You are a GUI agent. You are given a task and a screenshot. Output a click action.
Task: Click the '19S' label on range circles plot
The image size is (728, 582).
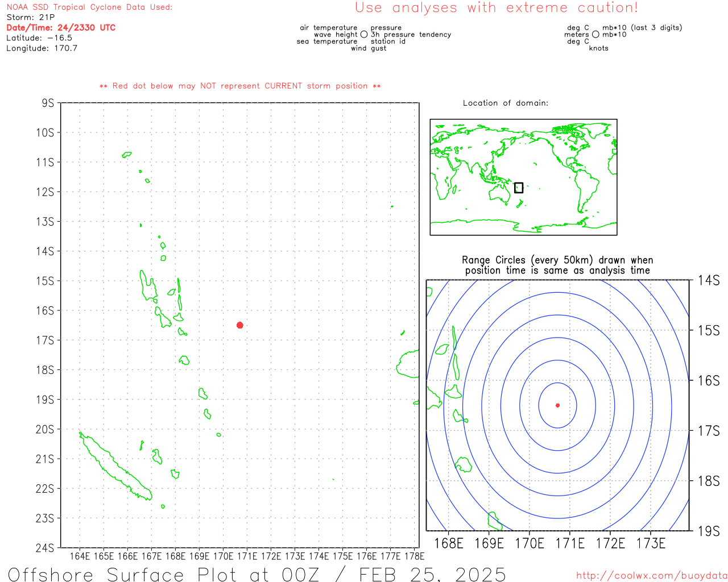[709, 531]
